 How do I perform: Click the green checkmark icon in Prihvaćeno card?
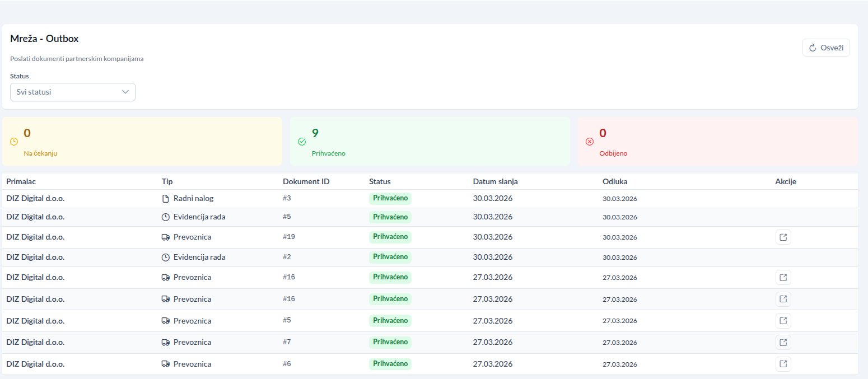point(302,142)
